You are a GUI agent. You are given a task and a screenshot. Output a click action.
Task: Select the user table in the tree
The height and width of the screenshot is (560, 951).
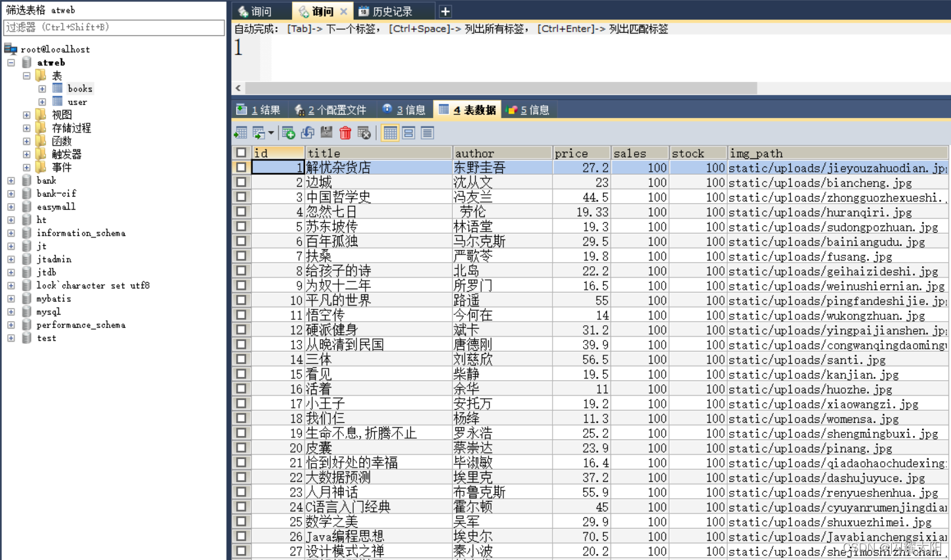point(77,102)
